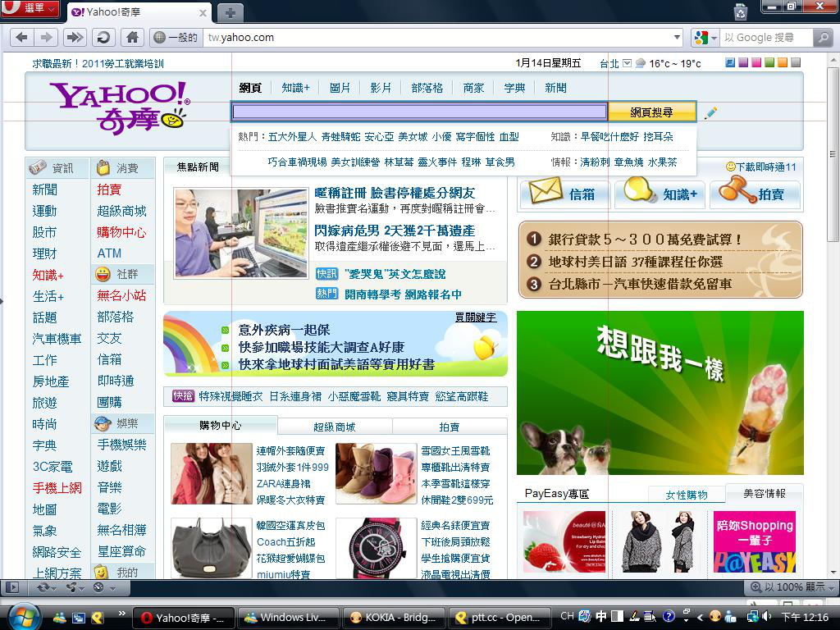Switch to the Windows Live taskbar window

click(288, 618)
